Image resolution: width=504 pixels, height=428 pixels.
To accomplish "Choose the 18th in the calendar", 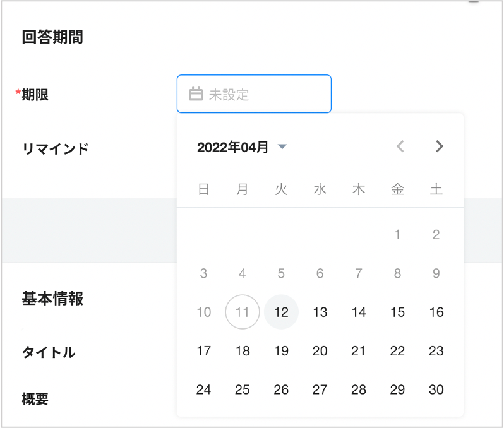I will pyautogui.click(x=243, y=351).
